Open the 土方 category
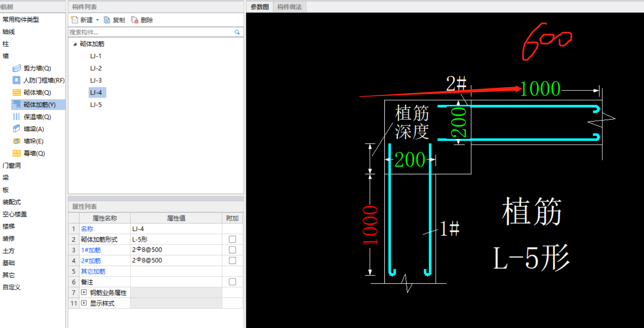 coord(9,251)
